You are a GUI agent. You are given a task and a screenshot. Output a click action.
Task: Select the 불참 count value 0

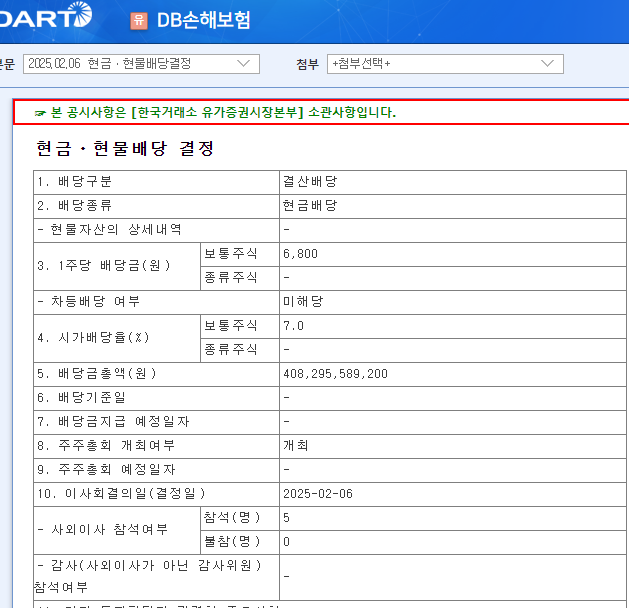pyautogui.click(x=286, y=542)
